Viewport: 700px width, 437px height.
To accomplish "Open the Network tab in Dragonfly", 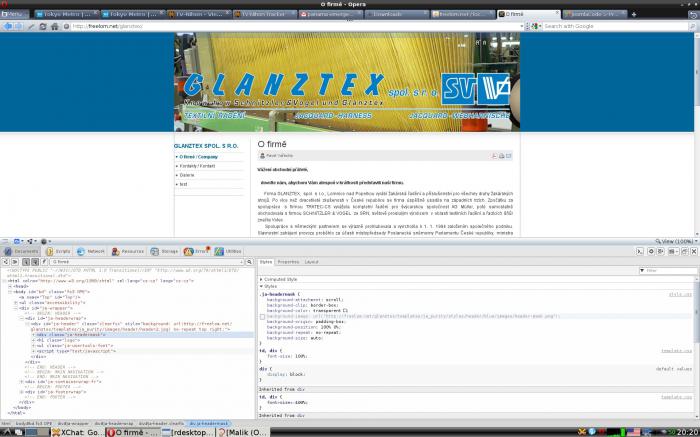I will [x=91, y=251].
